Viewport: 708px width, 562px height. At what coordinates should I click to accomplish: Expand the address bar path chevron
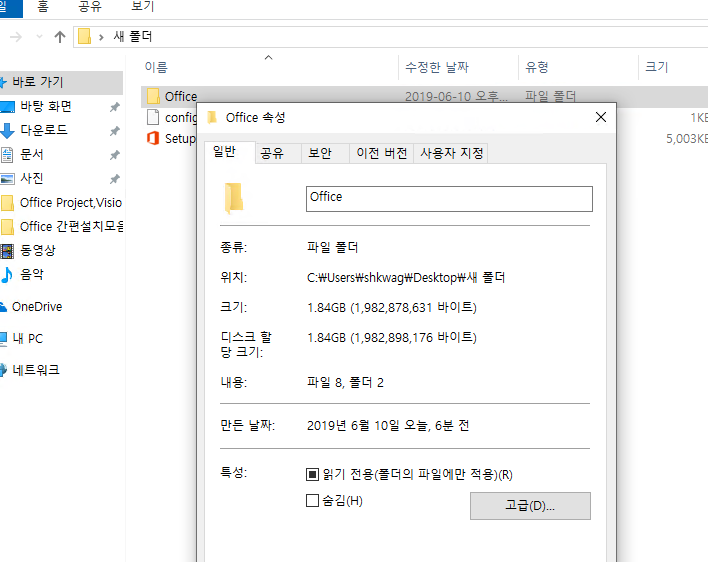101,37
